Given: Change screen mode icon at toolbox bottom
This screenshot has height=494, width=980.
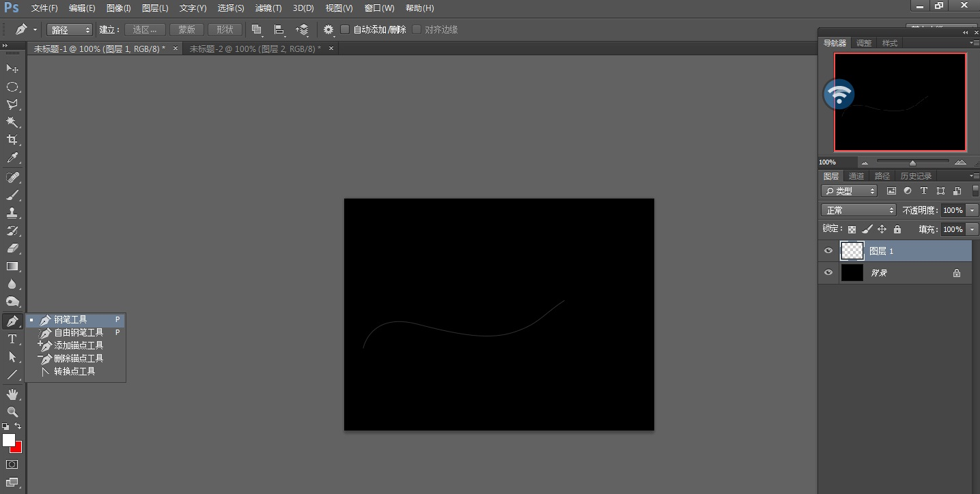Looking at the screenshot, I should coord(12,482).
